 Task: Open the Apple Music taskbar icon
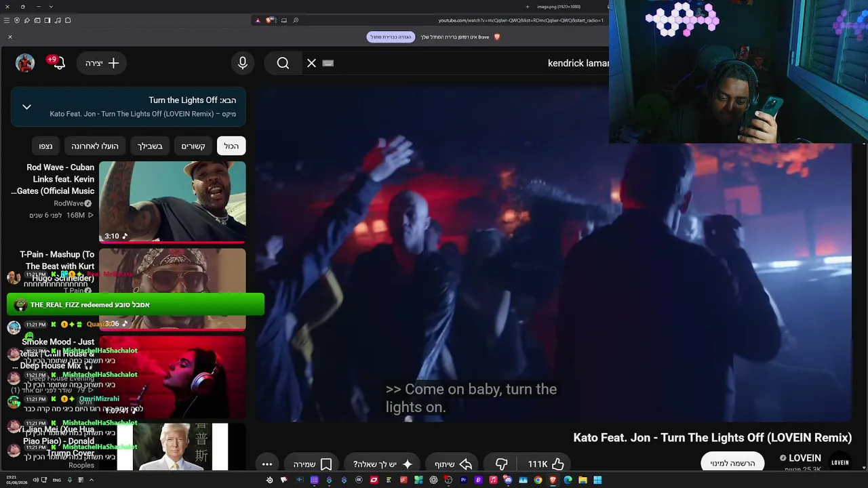coord(493,480)
